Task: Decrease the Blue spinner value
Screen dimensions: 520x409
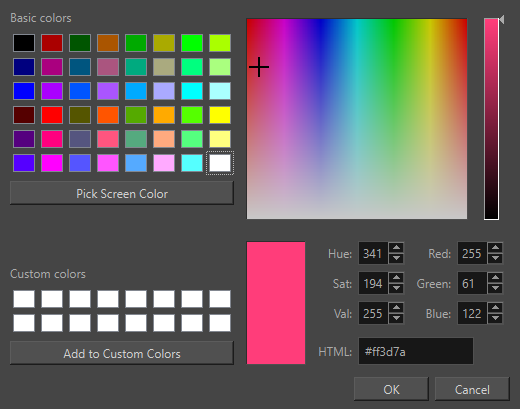Action: pos(496,319)
